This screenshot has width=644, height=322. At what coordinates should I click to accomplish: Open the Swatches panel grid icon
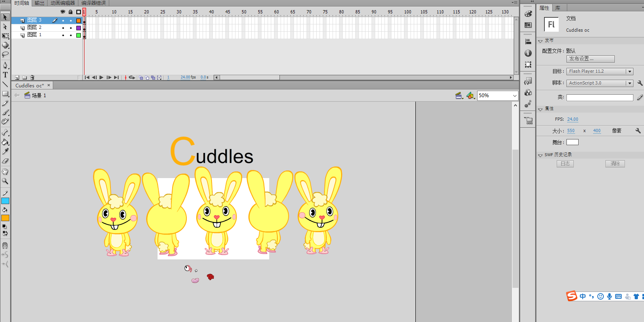pyautogui.click(x=528, y=25)
